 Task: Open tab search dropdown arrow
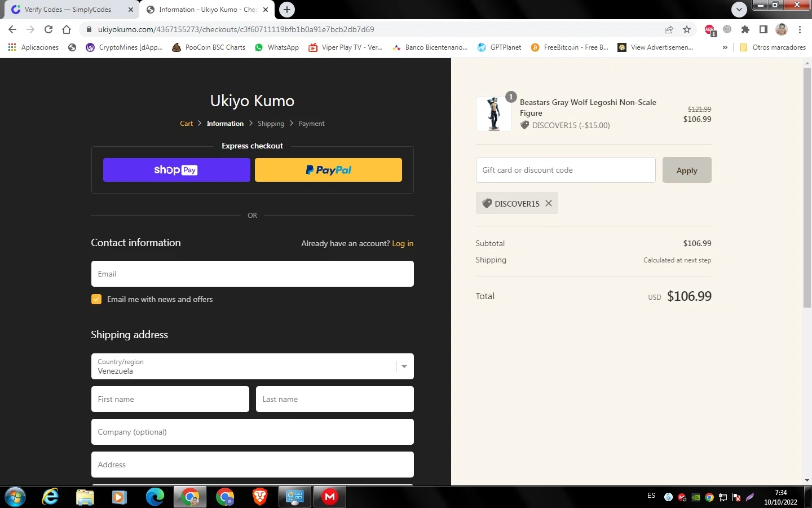point(739,10)
